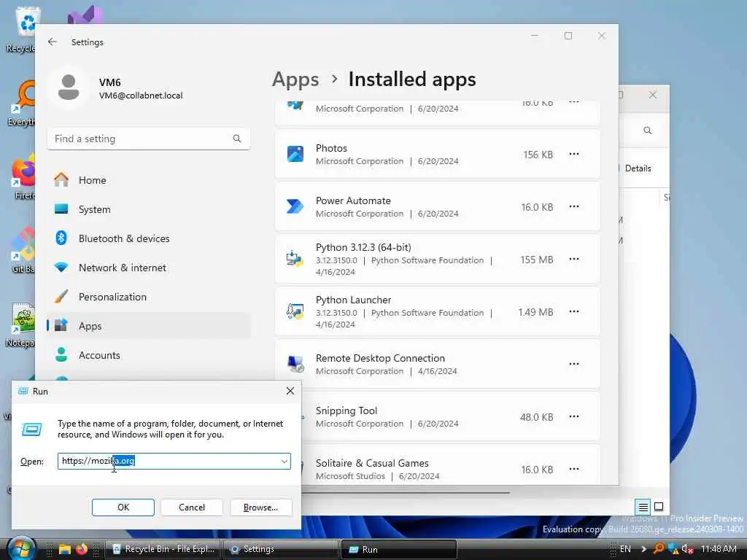Click the search icon in File Explorer window
747x560 pixels.
point(648,130)
